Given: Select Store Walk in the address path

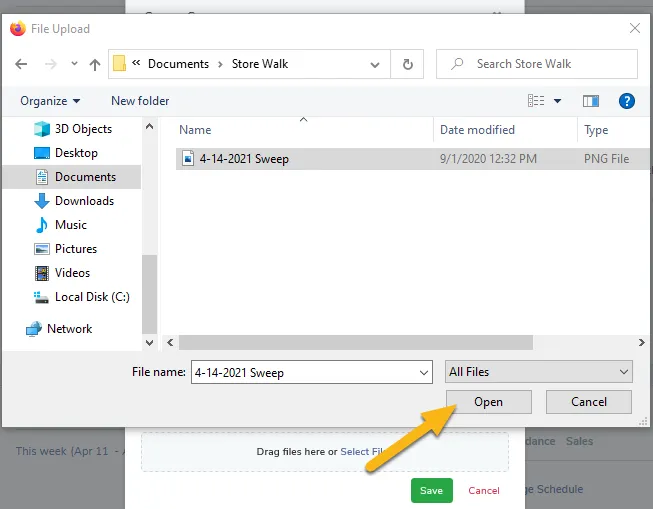Looking at the screenshot, I should tap(260, 64).
